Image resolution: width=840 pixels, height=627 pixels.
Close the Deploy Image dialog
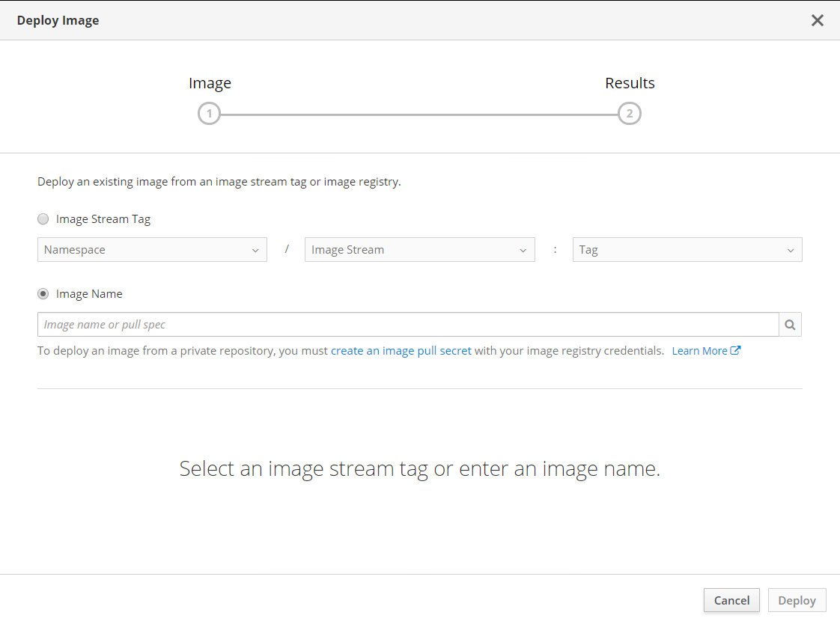818,20
